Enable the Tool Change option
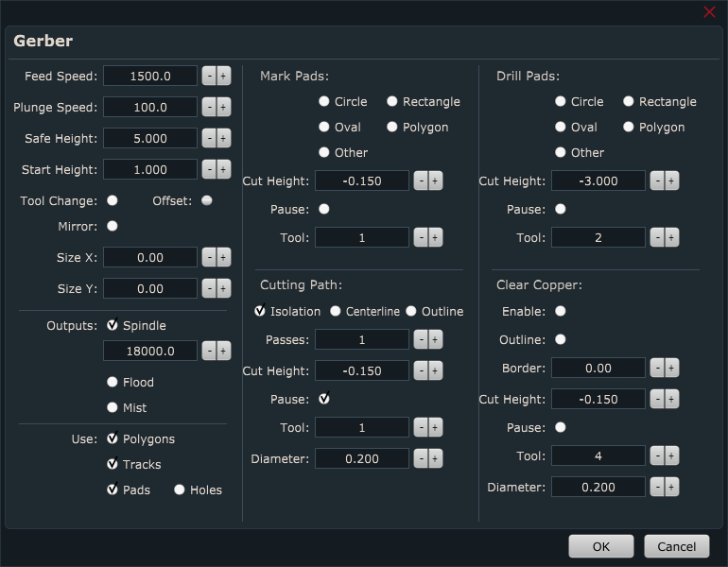The width and height of the screenshot is (728, 567). tap(113, 200)
